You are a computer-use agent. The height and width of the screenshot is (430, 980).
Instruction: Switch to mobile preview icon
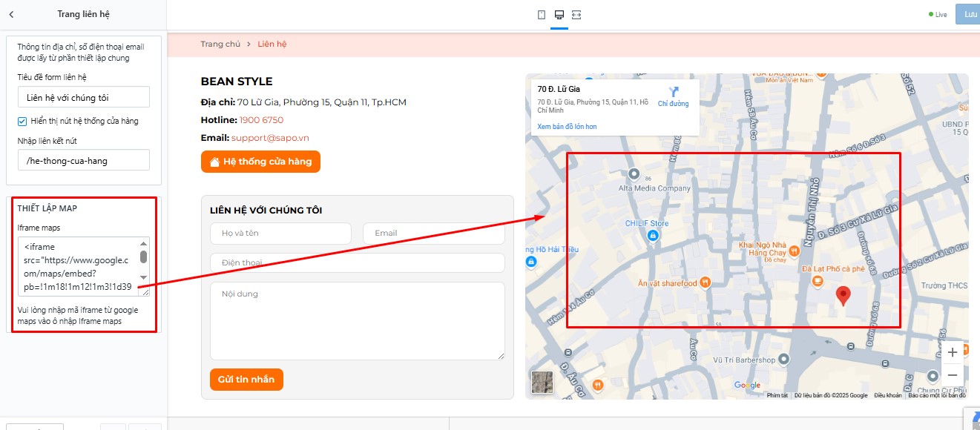pos(542,15)
